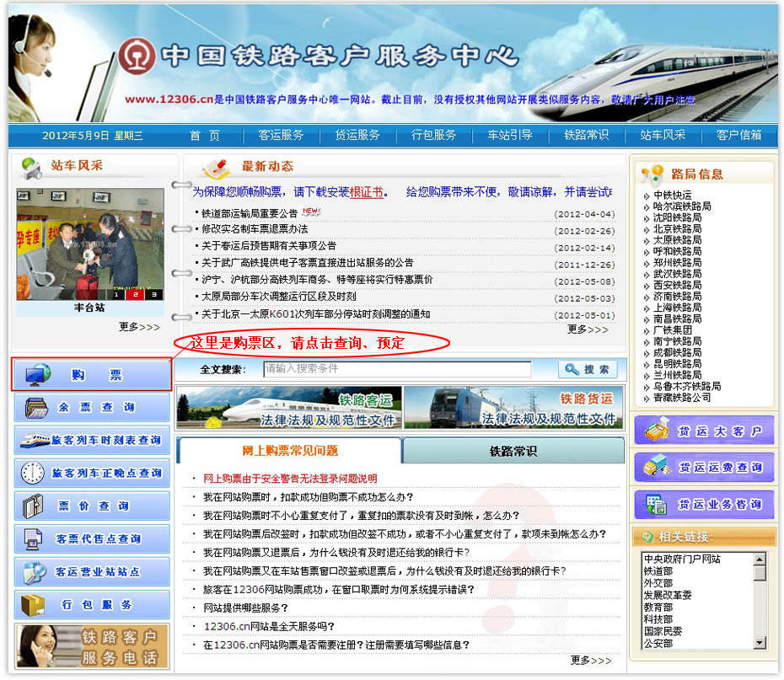
Task: Open 北京铁路局 link
Action: pos(677,229)
